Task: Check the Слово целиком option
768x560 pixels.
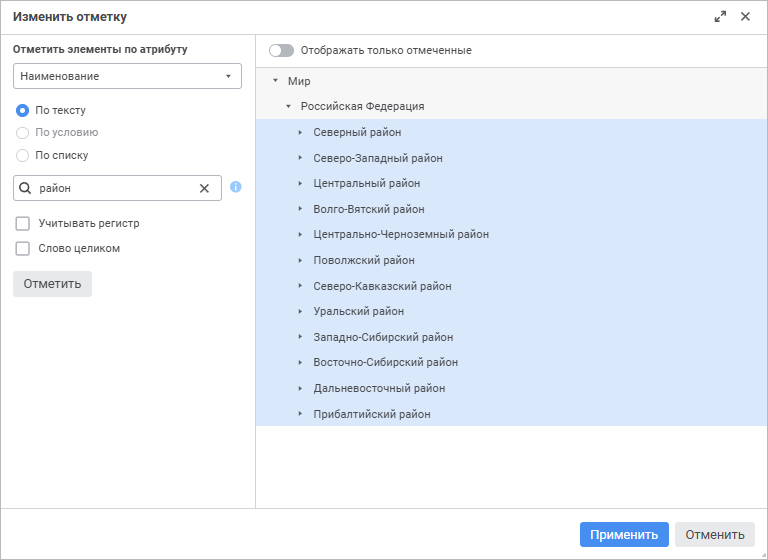Action: click(22, 248)
